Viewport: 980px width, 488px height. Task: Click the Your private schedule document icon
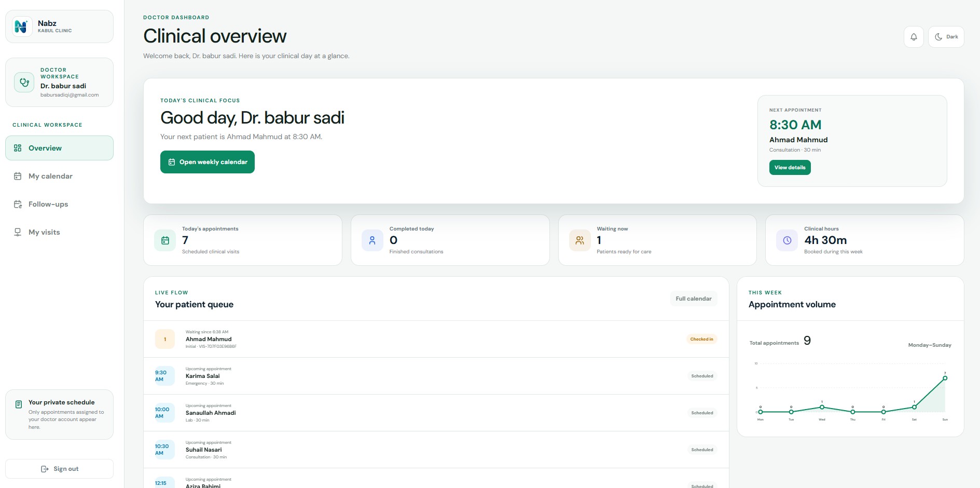tap(19, 404)
